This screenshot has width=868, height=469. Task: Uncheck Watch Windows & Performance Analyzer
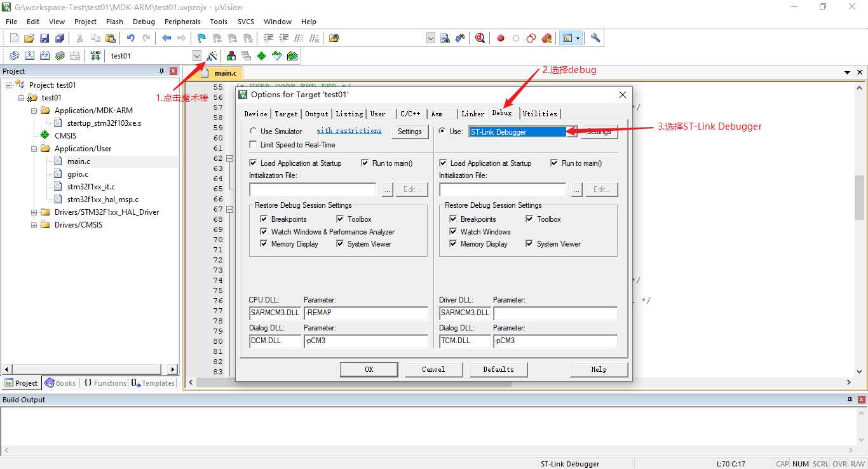[x=264, y=232]
